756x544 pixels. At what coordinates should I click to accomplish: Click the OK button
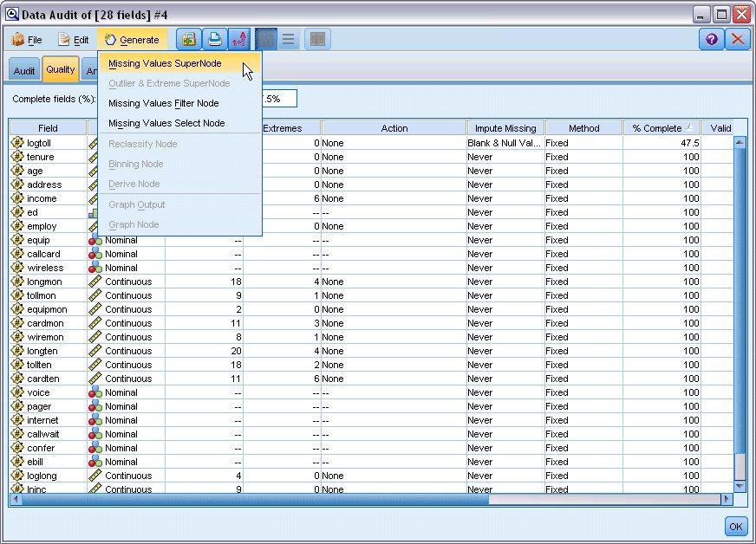click(x=736, y=526)
